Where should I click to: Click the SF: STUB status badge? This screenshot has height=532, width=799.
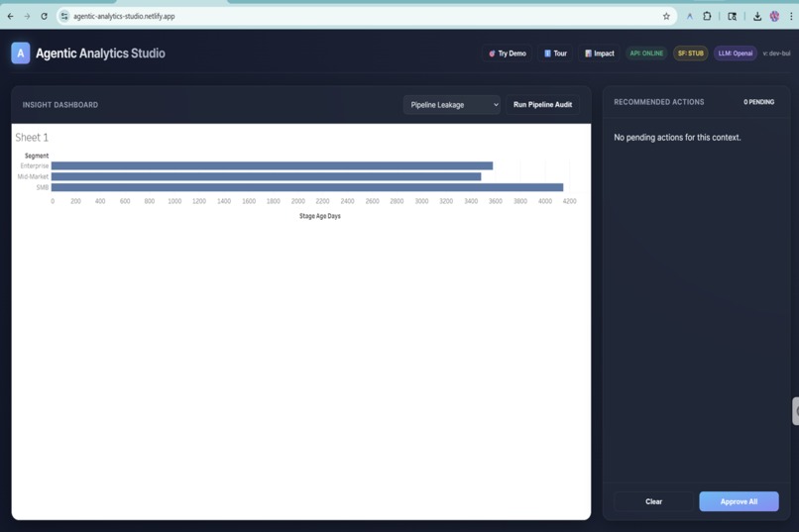[x=691, y=53]
